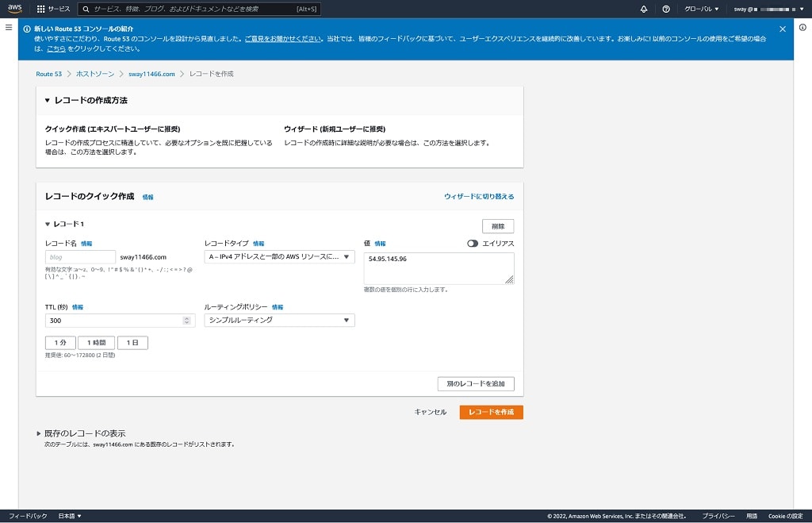The image size is (812, 523).
Task: Open プライバシー footer link
Action: (718, 516)
